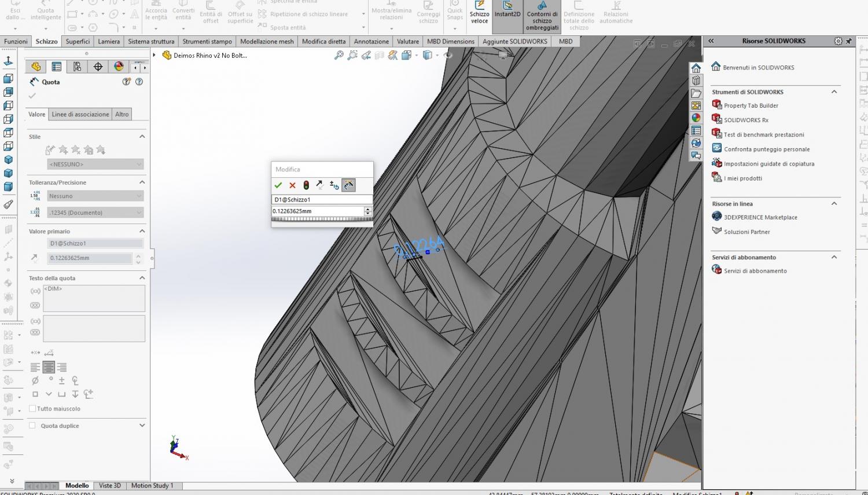Open the Lamiera tab
Viewport: 868px width, 495px height.
coord(109,42)
